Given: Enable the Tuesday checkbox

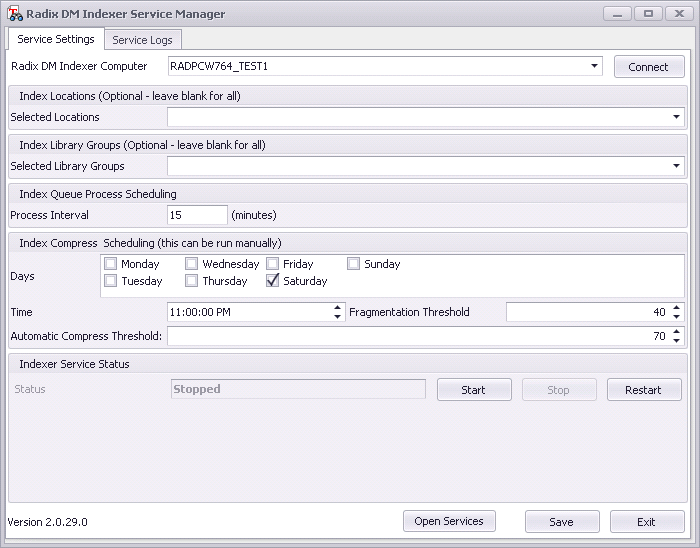Looking at the screenshot, I should (x=110, y=281).
